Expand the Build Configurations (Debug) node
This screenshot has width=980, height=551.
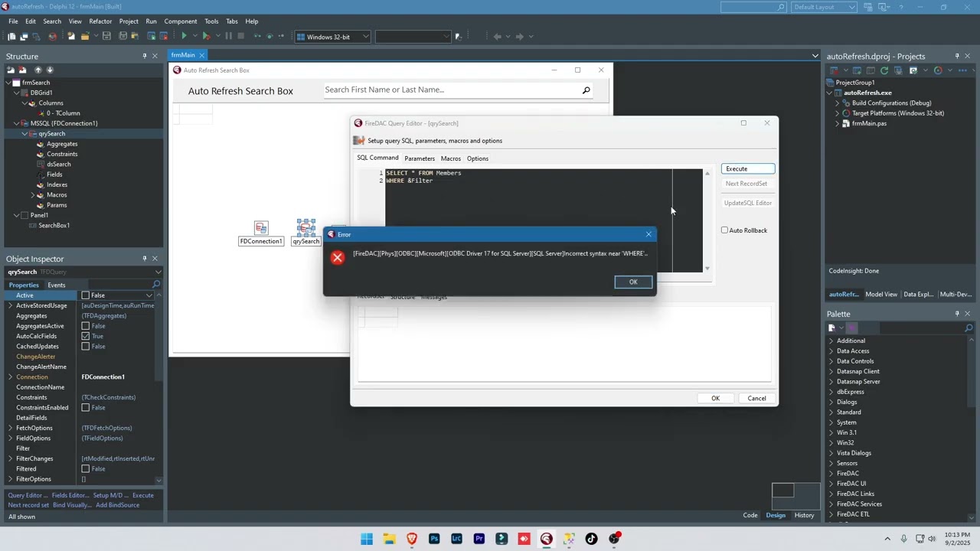(837, 103)
